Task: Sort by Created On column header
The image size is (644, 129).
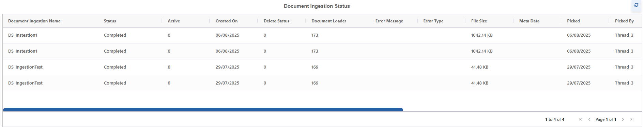Action: tap(227, 21)
